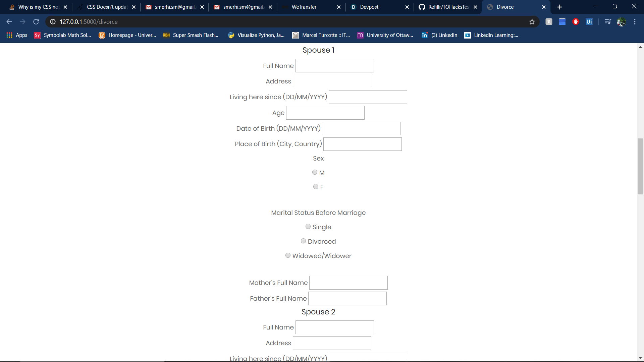Click the vertical page scrollbar thumb
Viewport: 644px width, 362px height.
tap(640, 166)
